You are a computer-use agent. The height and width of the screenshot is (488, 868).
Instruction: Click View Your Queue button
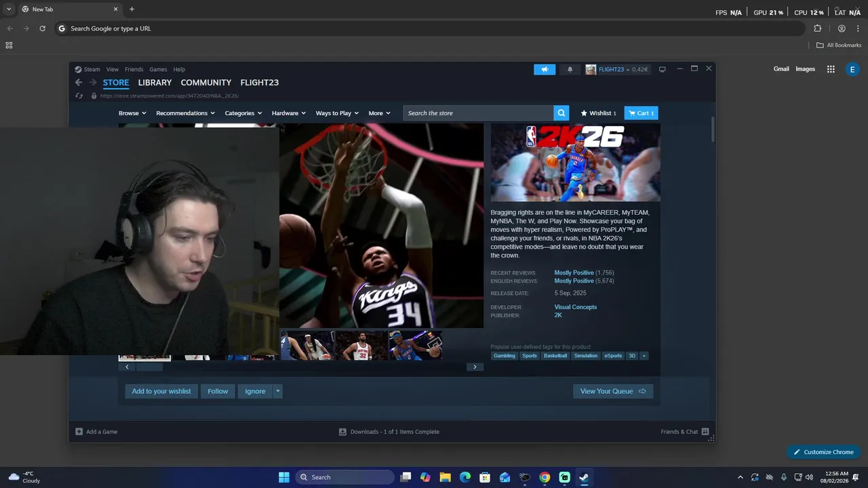click(613, 391)
